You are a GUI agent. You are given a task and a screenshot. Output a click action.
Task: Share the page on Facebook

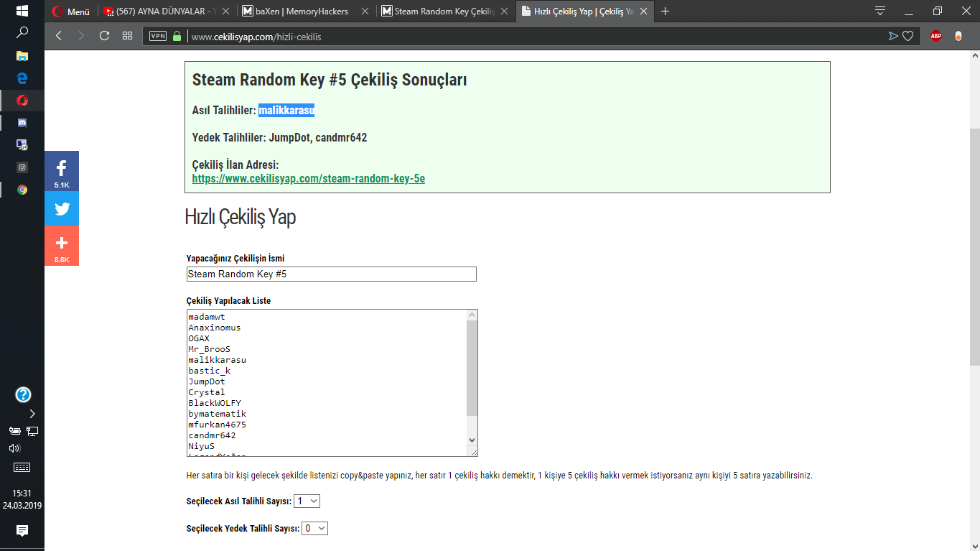62,171
